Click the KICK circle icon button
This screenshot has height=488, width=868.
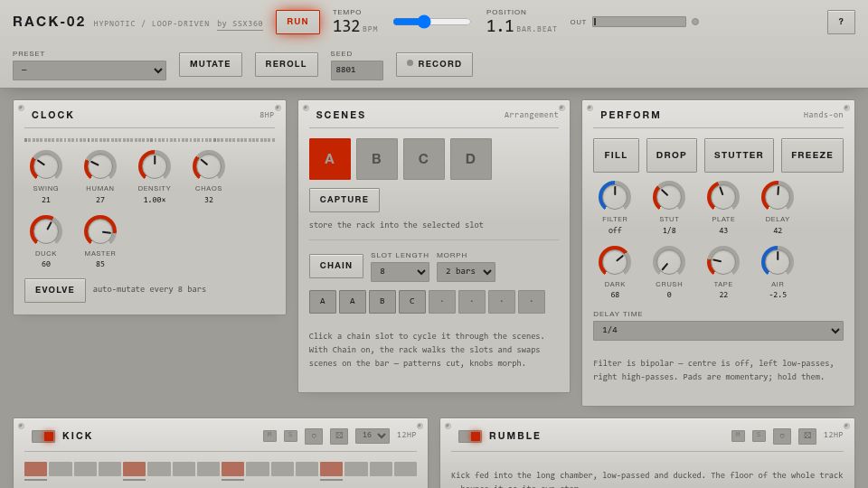314,436
